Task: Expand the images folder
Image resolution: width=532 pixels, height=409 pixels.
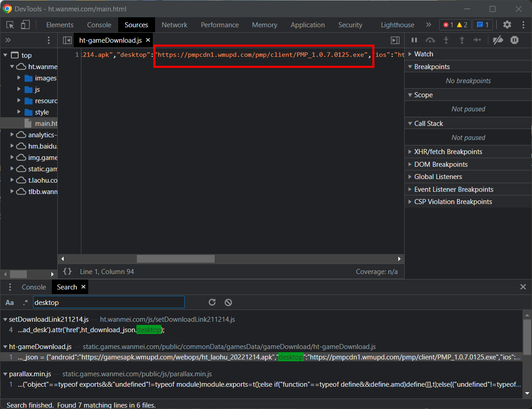Action: pos(19,78)
